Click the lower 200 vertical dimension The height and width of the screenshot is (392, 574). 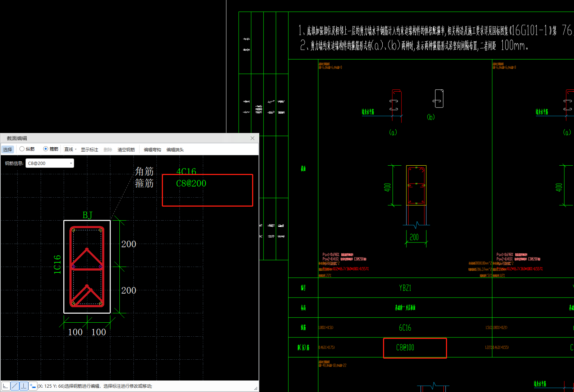coord(129,290)
